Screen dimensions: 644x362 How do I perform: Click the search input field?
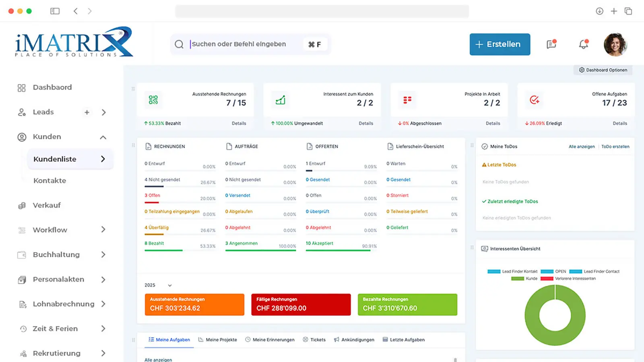click(250, 44)
